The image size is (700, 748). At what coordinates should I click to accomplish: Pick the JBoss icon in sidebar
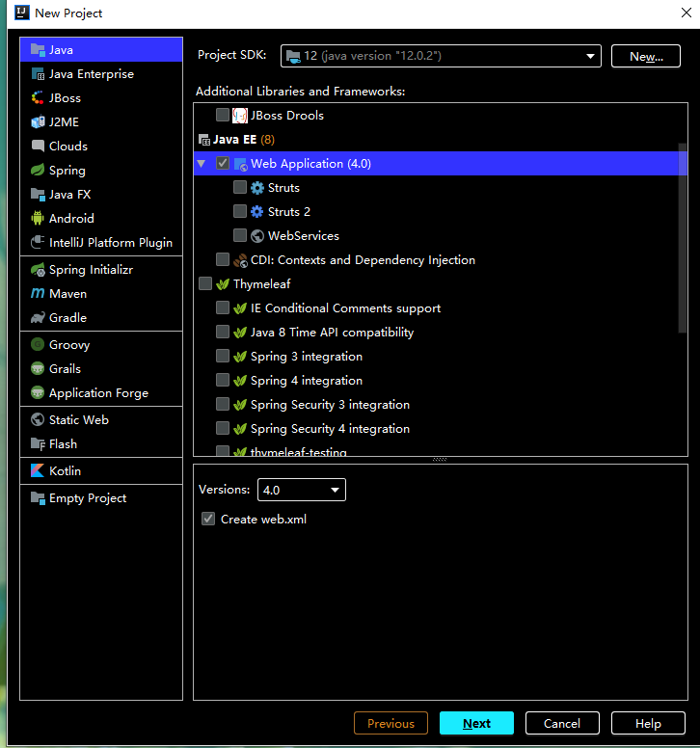point(38,97)
